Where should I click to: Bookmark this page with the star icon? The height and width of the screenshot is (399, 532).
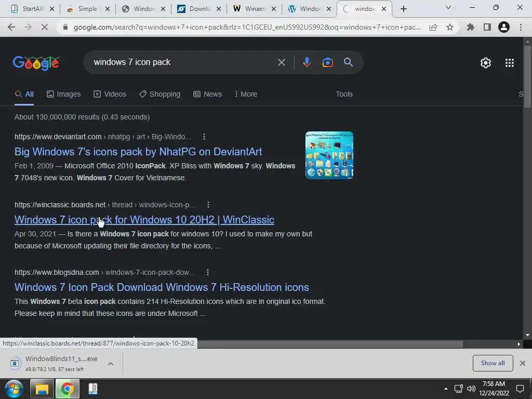click(450, 27)
